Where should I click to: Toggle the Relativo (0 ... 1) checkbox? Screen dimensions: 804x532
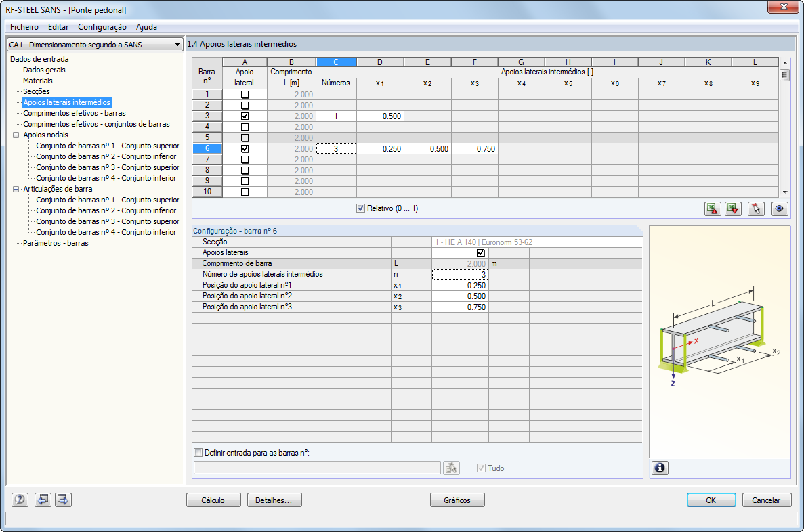coord(360,208)
